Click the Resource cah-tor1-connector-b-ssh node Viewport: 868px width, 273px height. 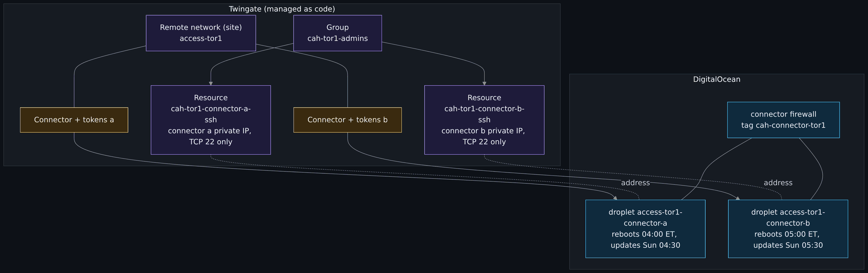(484, 120)
